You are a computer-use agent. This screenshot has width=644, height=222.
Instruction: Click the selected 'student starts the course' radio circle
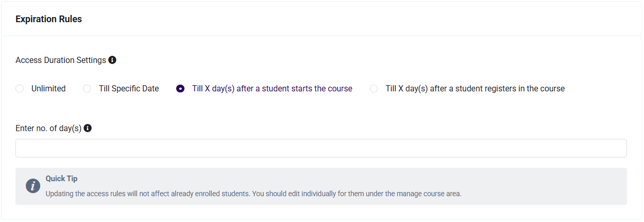(180, 89)
